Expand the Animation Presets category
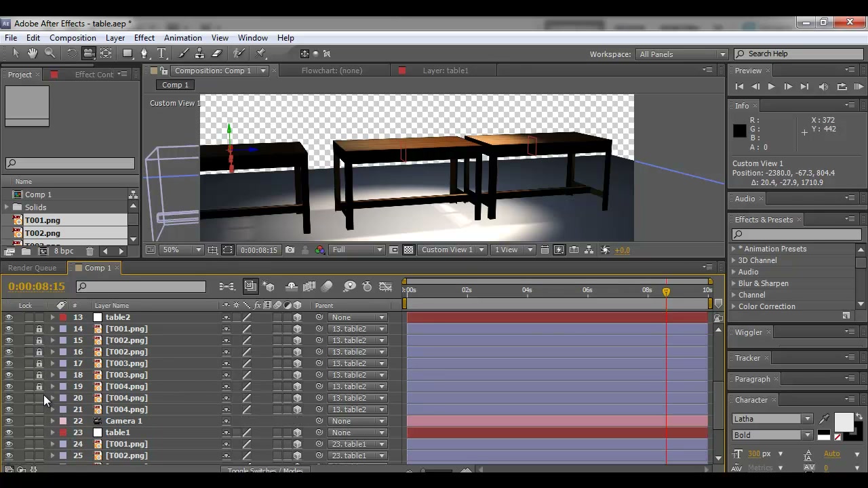868x488 pixels. point(733,249)
